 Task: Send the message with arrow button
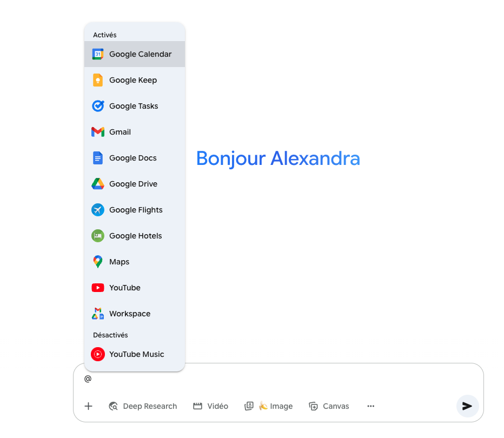pos(467,406)
